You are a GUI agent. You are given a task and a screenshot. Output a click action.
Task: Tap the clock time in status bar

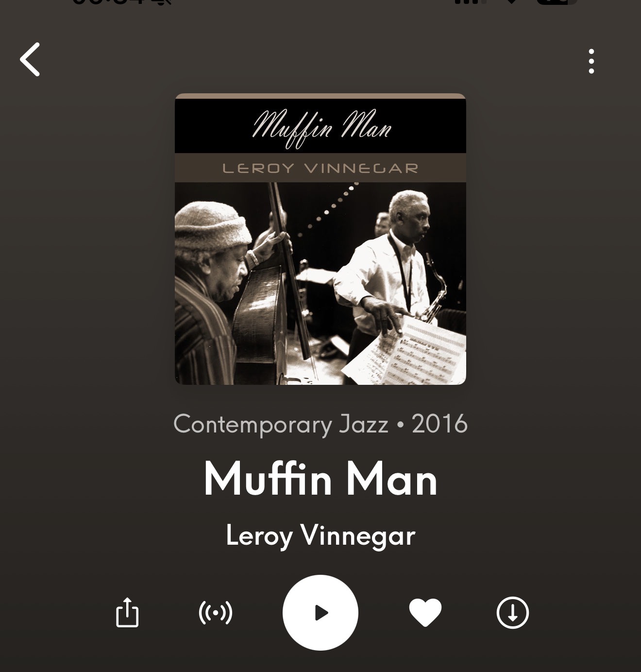[109, 2]
